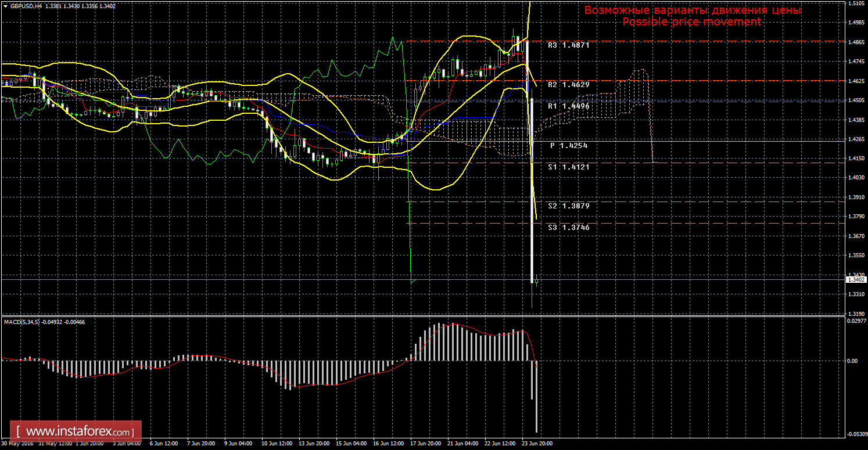Click the current price tag 1.3402
The width and height of the screenshot is (868, 450).
(856, 280)
